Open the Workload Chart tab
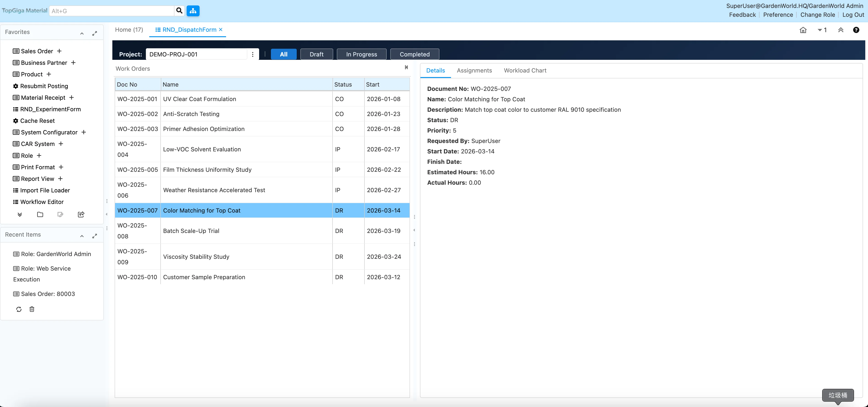This screenshot has width=868, height=407. (525, 70)
